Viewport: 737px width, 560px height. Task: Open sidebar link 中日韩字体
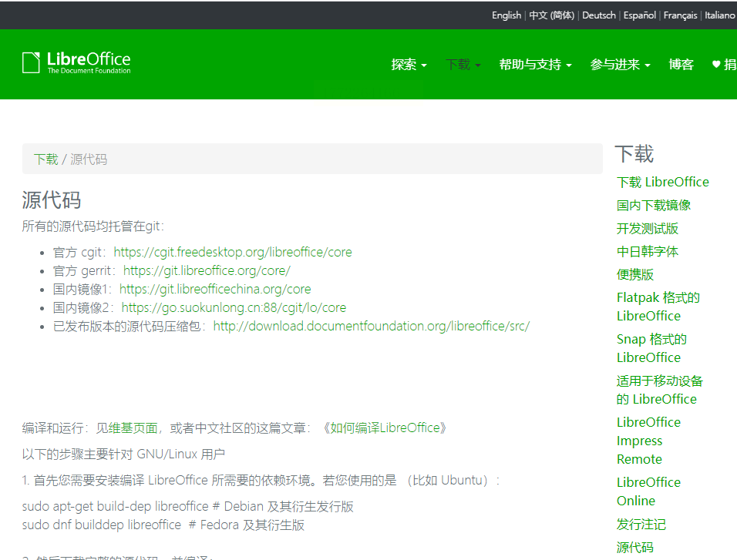coord(648,251)
